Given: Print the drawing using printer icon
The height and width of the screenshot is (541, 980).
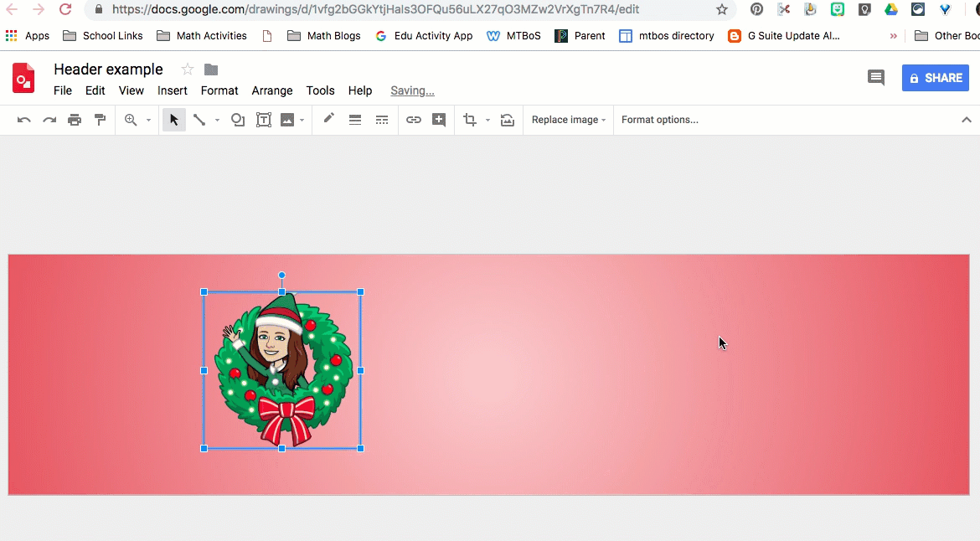Looking at the screenshot, I should coord(75,120).
